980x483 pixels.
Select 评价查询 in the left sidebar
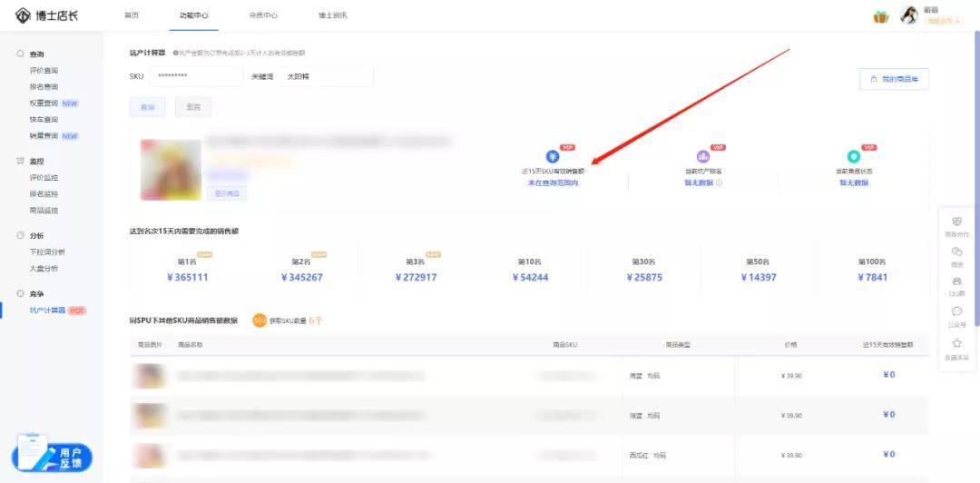pyautogui.click(x=44, y=70)
